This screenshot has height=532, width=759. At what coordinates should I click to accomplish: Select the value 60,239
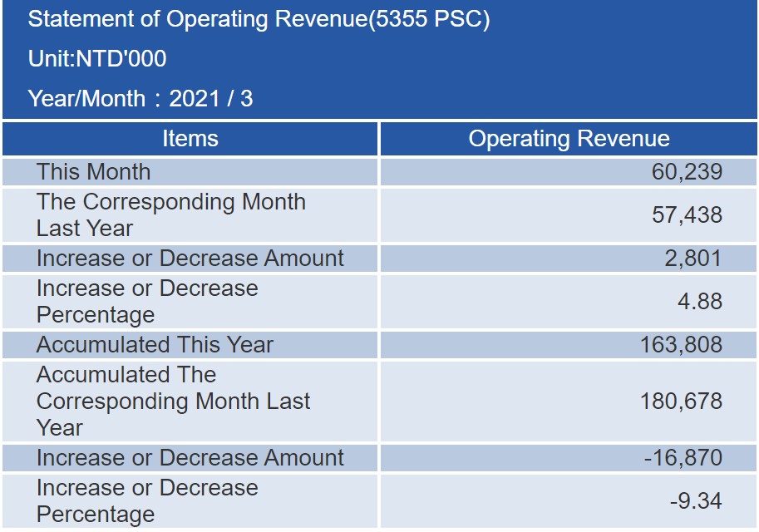(x=687, y=172)
